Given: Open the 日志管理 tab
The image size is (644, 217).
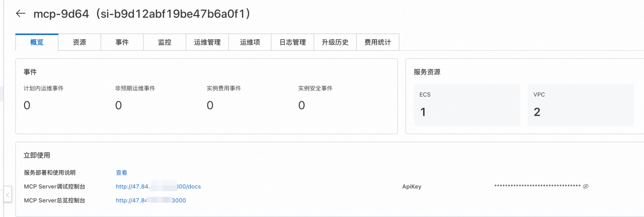Looking at the screenshot, I should pyautogui.click(x=292, y=42).
